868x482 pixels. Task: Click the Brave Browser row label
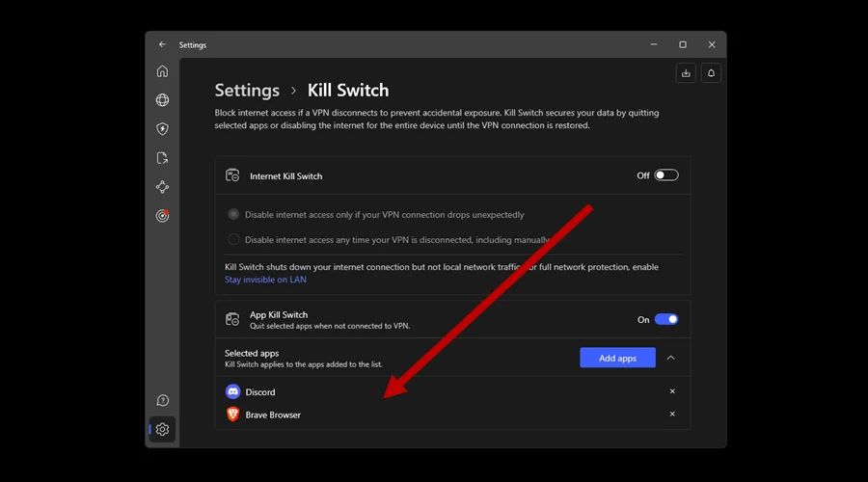coord(273,415)
